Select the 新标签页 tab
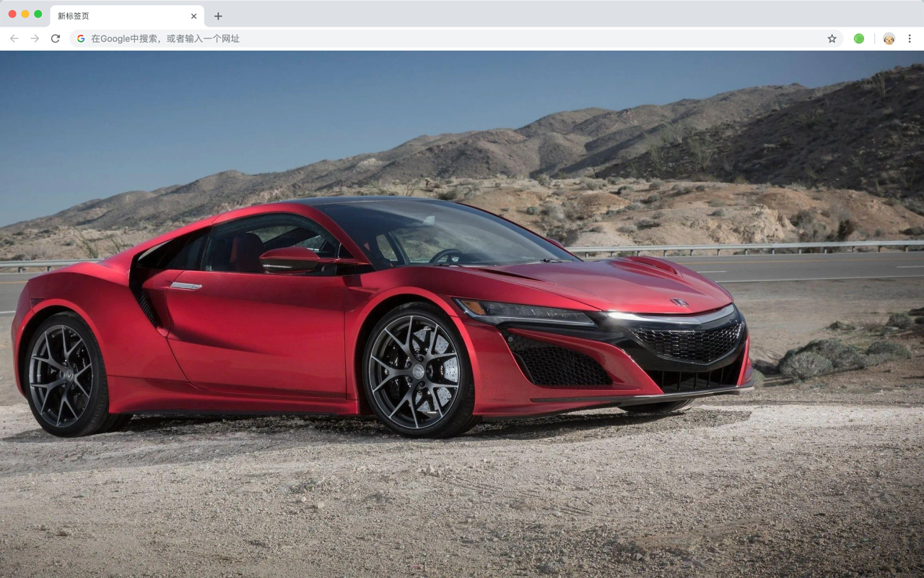 pyautogui.click(x=127, y=16)
